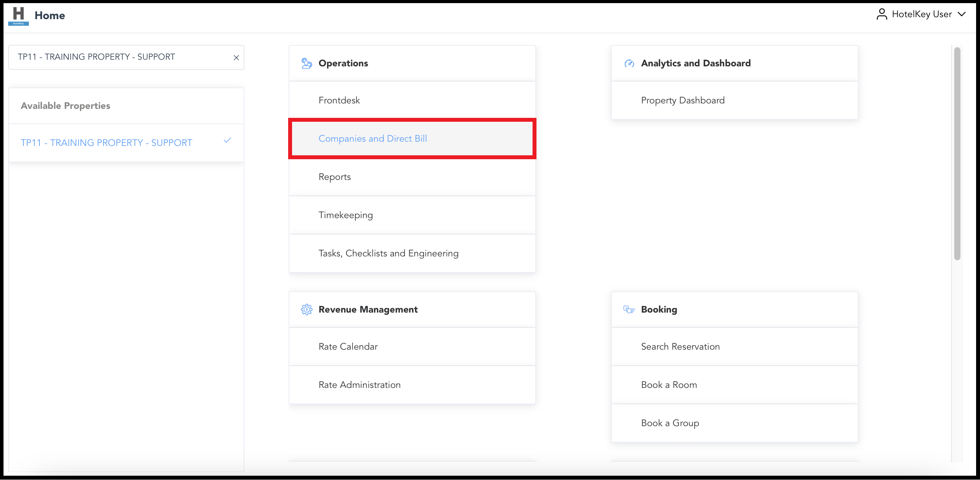Open Tasks, Checklists and Engineering
980x480 pixels.
coord(388,253)
